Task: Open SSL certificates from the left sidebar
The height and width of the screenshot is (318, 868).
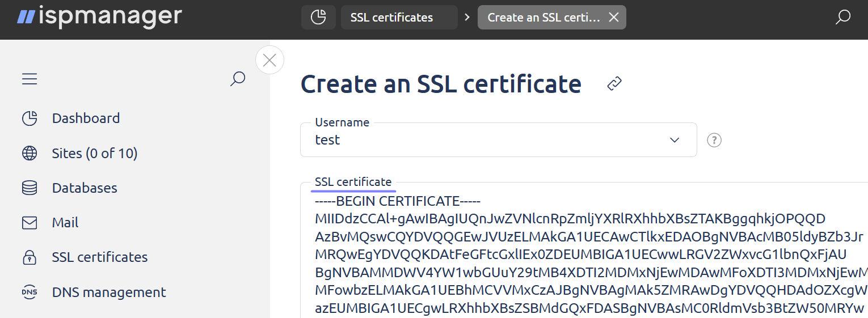Action: pyautogui.click(x=99, y=257)
